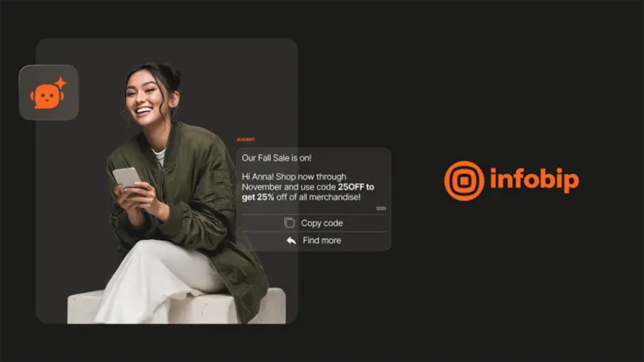Click the reply arrow icon beside Find more

291,241
